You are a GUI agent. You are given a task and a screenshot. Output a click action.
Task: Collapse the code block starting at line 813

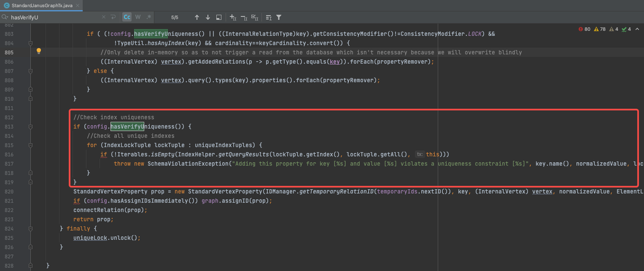pyautogui.click(x=31, y=126)
